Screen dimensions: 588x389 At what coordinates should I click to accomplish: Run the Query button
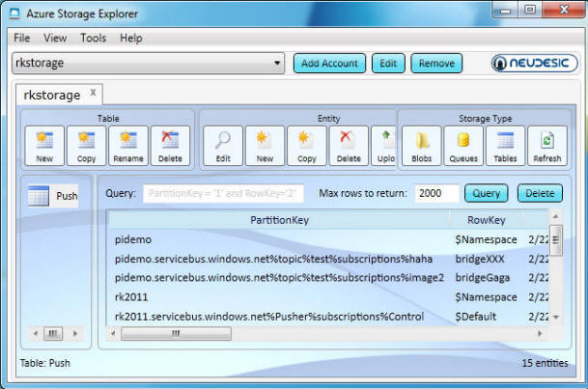click(487, 193)
